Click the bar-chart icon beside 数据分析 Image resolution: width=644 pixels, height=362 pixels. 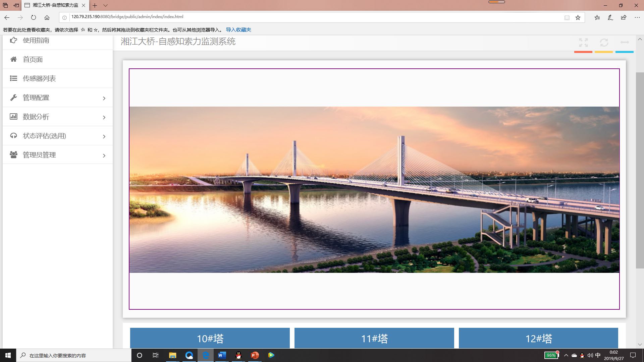[13, 117]
